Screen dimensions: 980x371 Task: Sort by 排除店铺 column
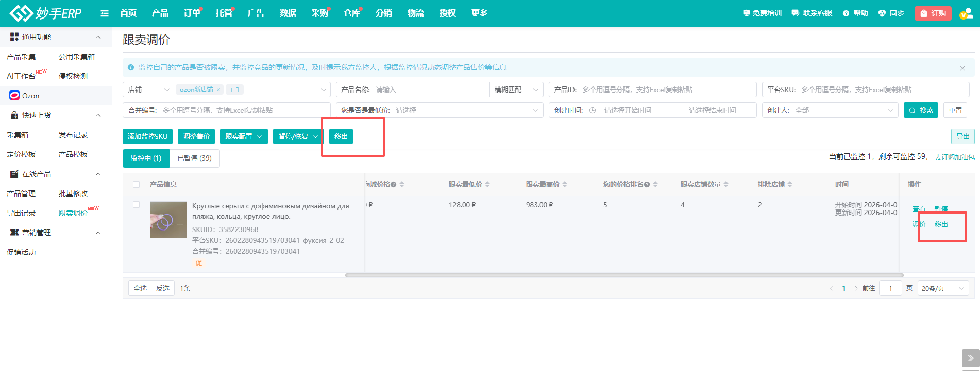[790, 184]
